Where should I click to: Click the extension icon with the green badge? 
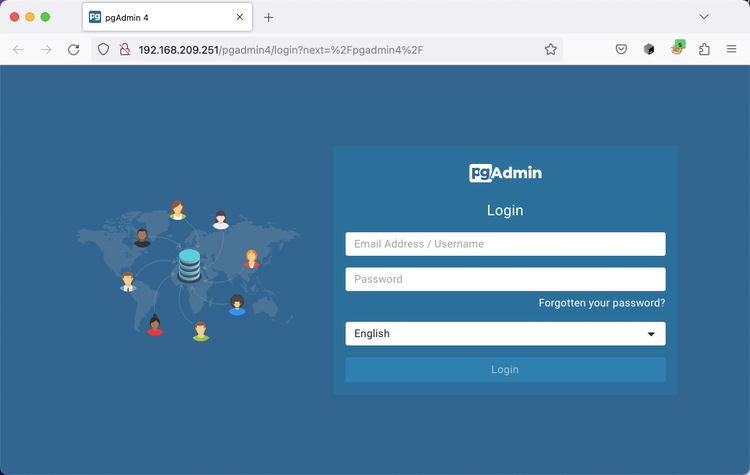click(x=677, y=49)
